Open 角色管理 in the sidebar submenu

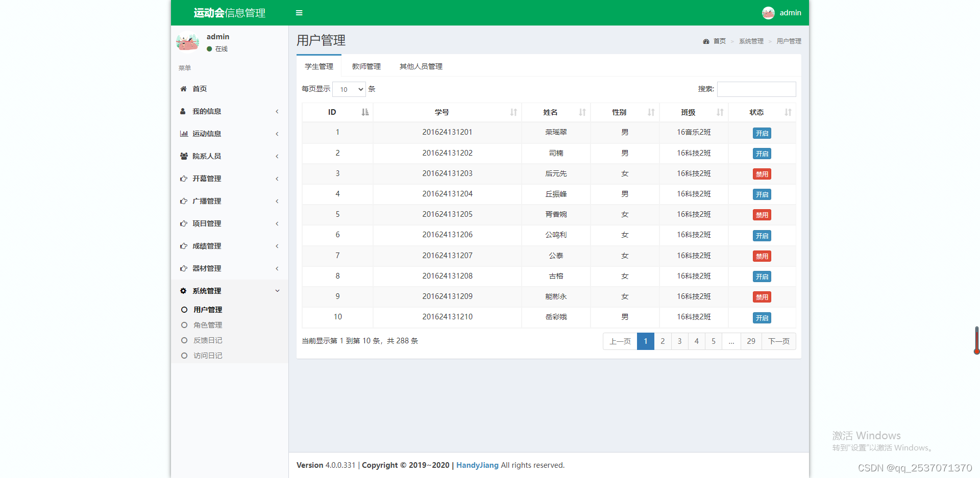coord(208,325)
